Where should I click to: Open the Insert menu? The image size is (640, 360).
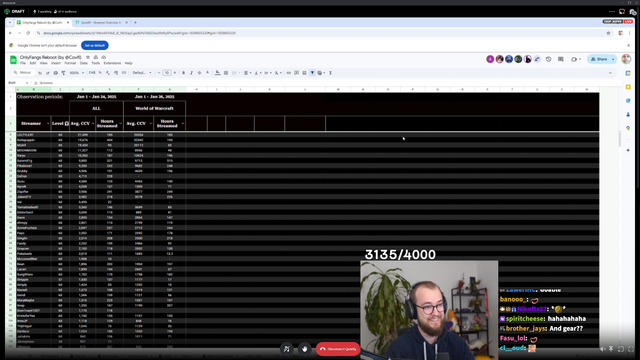[x=56, y=63]
